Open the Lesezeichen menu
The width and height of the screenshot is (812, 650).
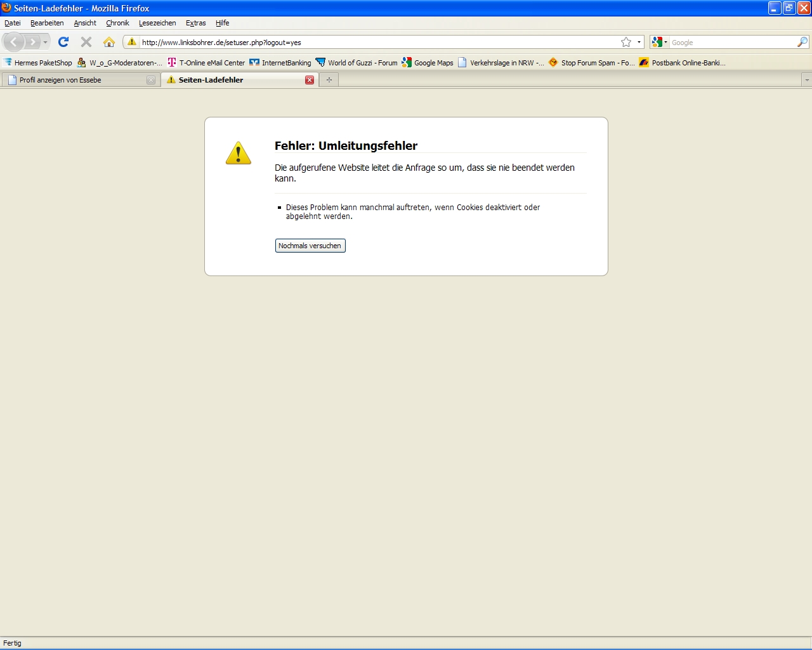[157, 23]
